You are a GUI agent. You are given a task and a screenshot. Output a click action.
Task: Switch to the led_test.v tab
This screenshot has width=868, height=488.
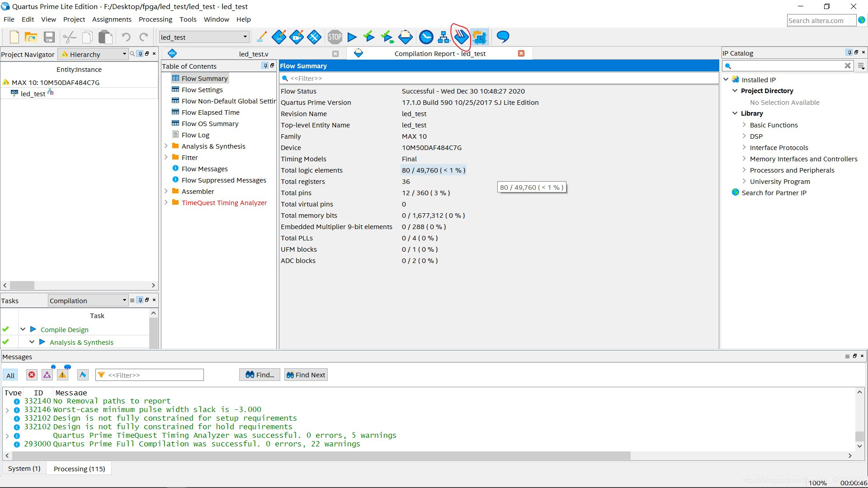pyautogui.click(x=253, y=53)
